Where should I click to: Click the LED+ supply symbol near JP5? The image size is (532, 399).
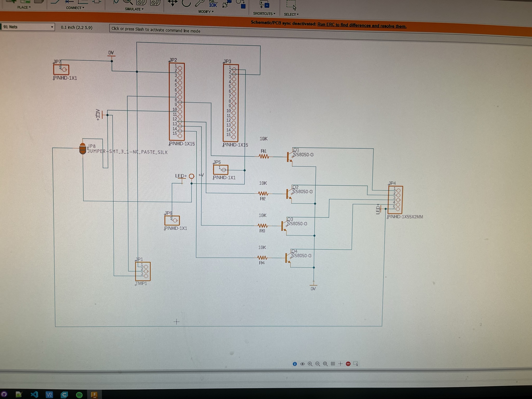[182, 179]
